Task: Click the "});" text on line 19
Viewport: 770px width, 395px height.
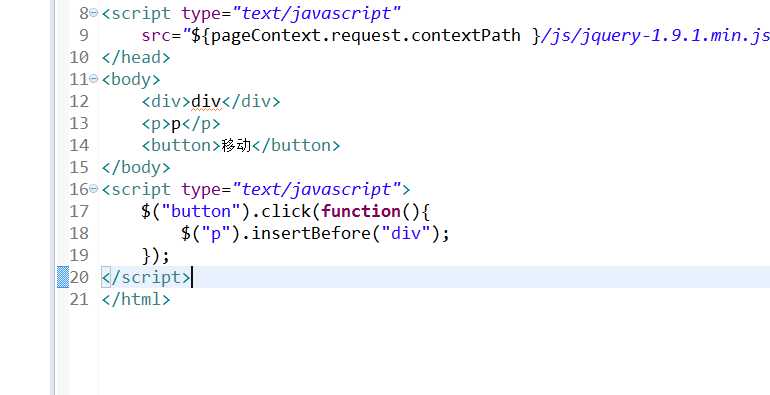Action: 156,255
